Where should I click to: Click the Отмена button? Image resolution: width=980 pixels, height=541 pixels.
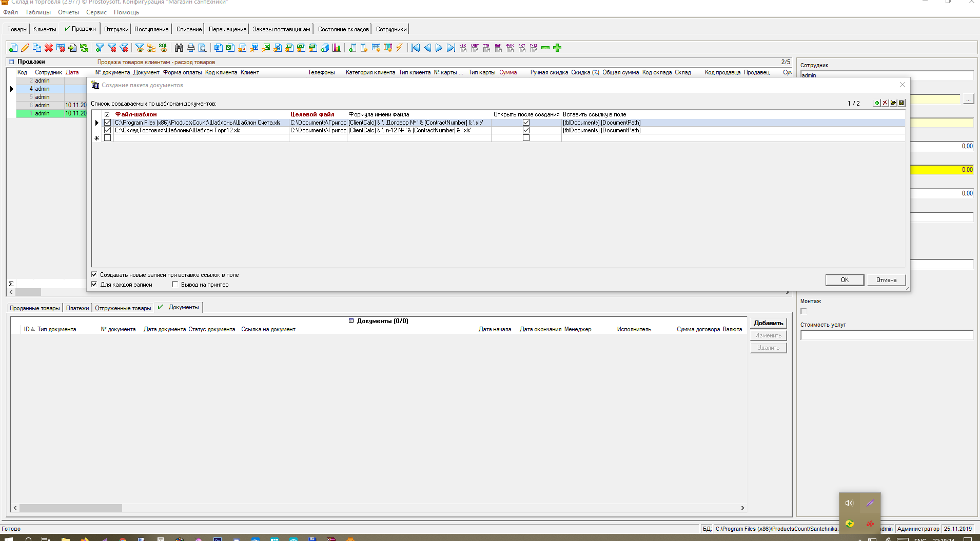pos(886,280)
